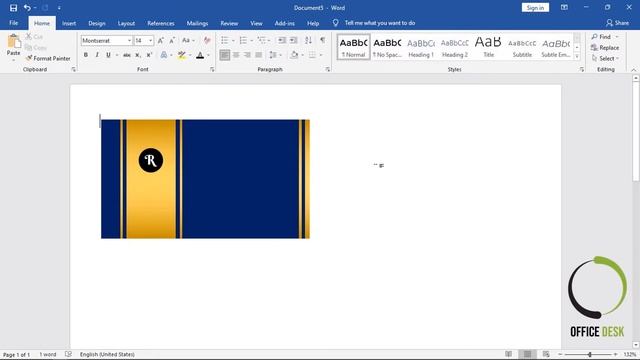Switch to the Design tab
Screen dimensions: 640x360
(97, 23)
